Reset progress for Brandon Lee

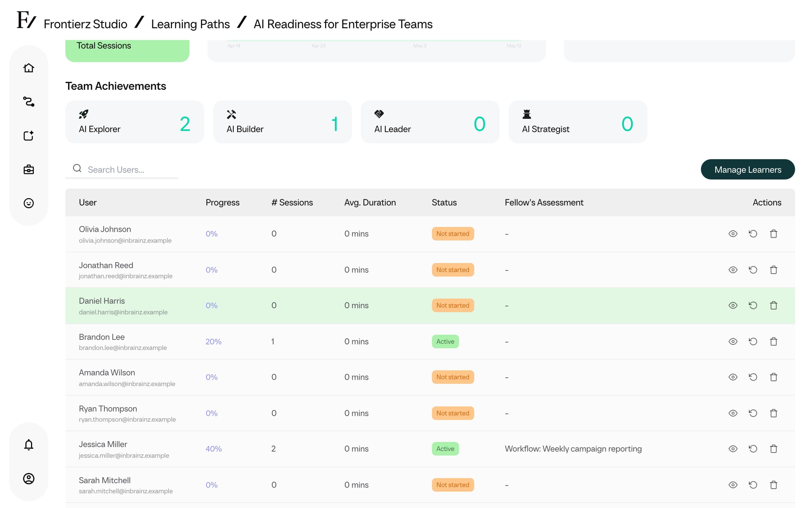753,341
